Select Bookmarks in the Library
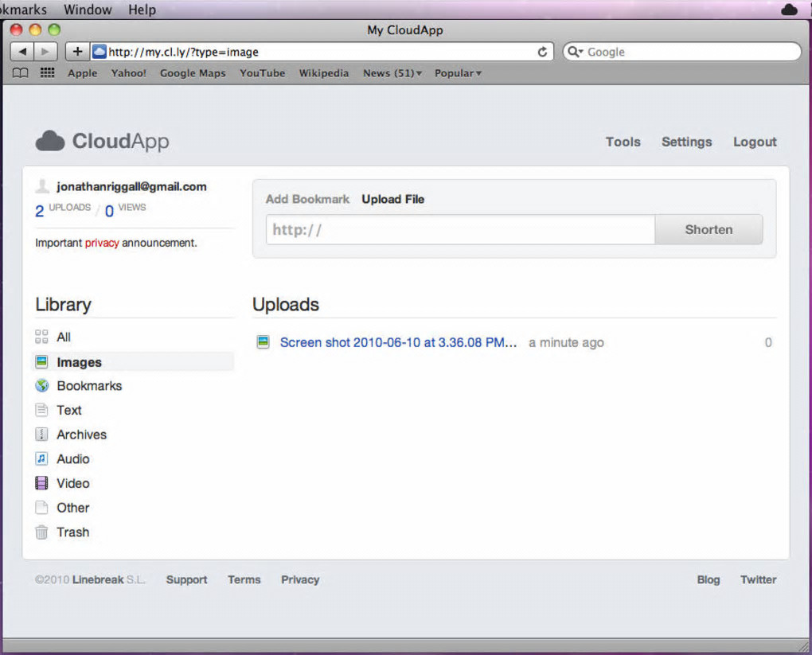812x655 pixels. coord(90,386)
